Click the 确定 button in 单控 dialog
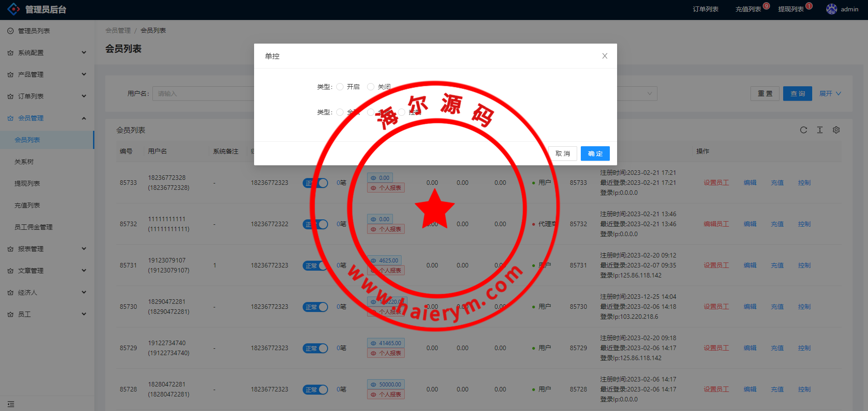 point(595,153)
